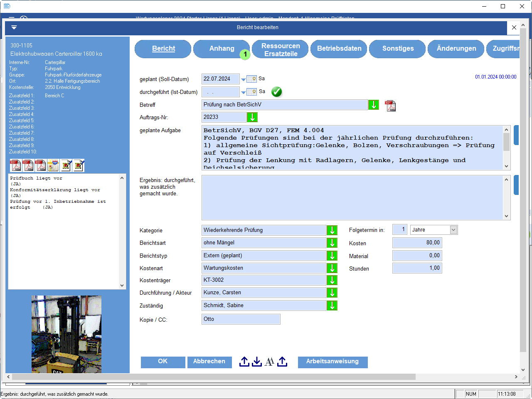Image resolution: width=532 pixels, height=399 pixels.
Task: Click the NUM indicator in status bar
Action: 471,394
